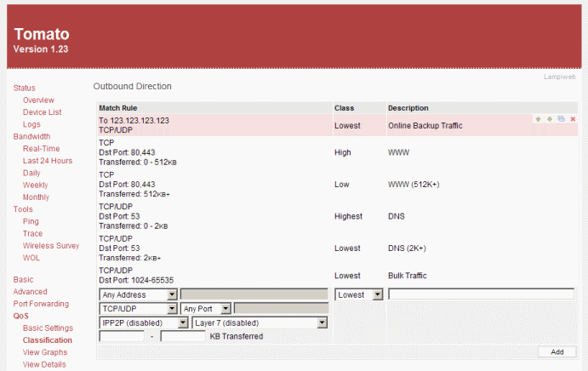
Task: Click the Tomato title in the header
Action: [x=42, y=34]
